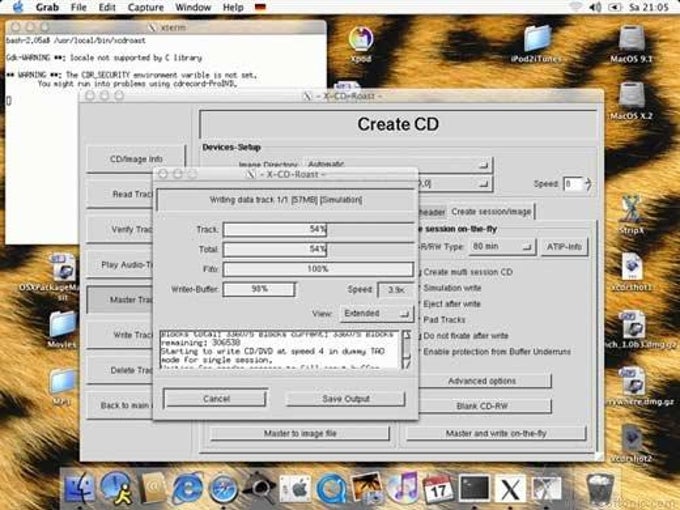
Task: Open Safari from the Dock
Action: pyautogui.click(x=224, y=489)
